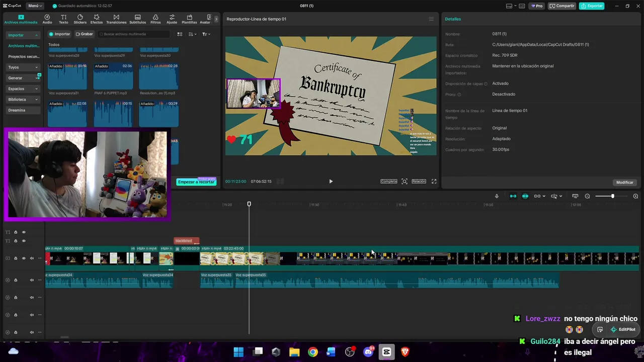Viewport: 644px width, 362px height.
Task: Click the timeline playhead marker
Action: [x=249, y=204]
